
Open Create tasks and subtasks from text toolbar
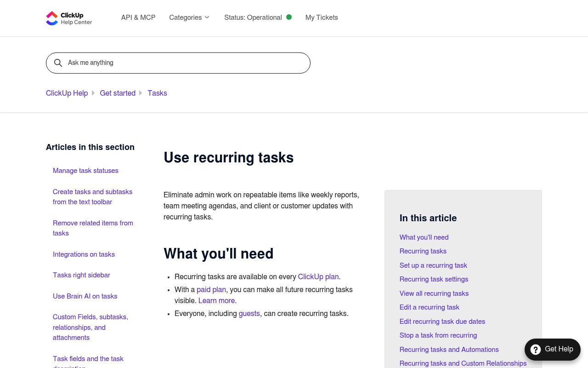click(x=92, y=197)
